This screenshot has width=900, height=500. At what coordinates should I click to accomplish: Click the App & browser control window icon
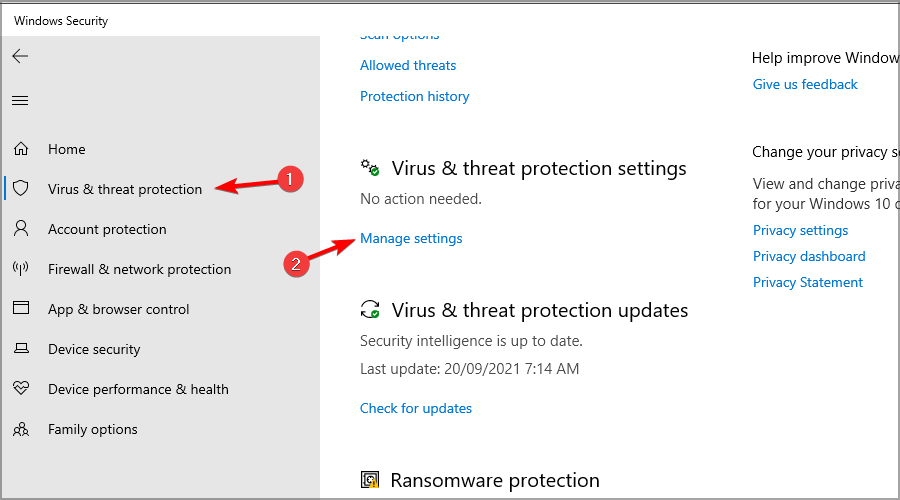21,308
